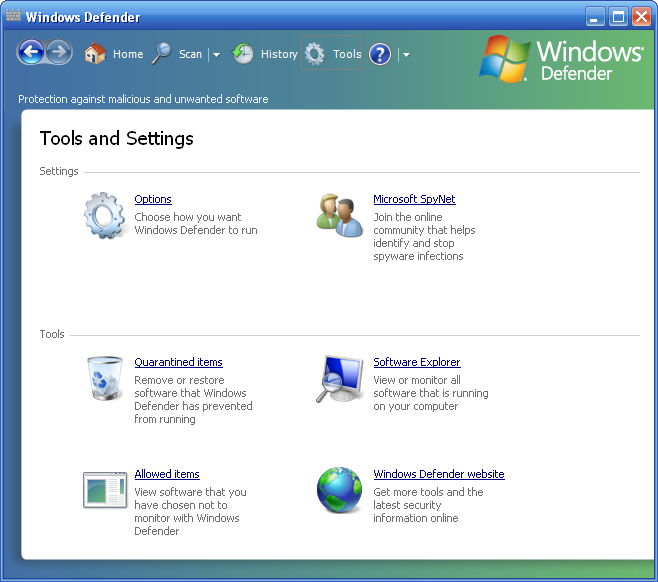Click the Back arrow navigation button
This screenshot has width=658, height=582.
30,52
